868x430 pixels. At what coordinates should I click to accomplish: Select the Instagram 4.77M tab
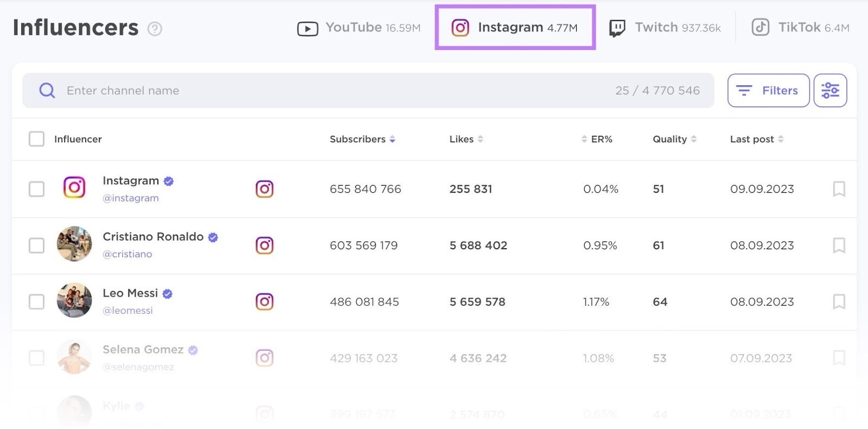[515, 28]
